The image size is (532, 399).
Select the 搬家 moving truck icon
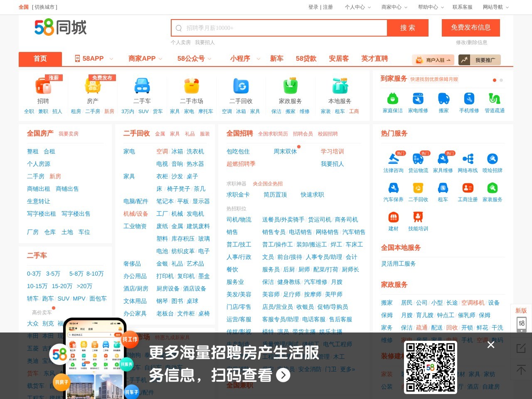tap(444, 99)
